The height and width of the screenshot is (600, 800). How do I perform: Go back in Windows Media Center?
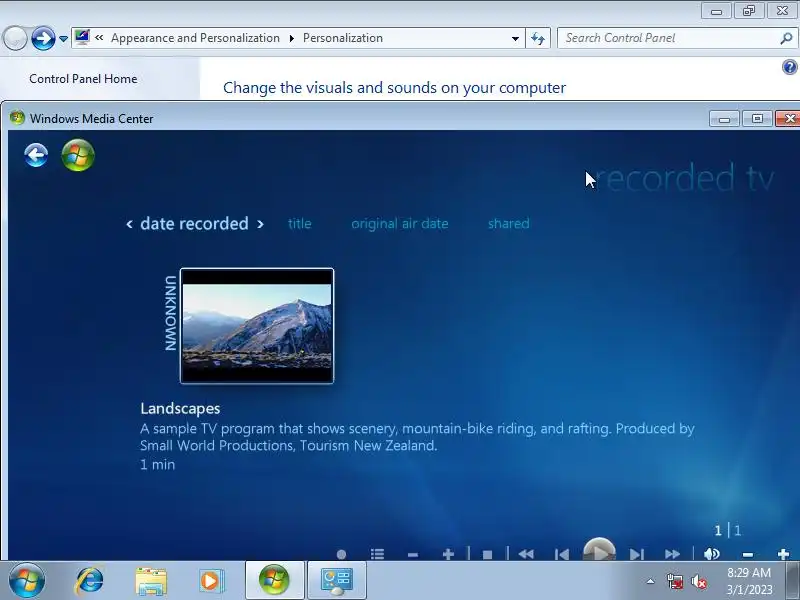pyautogui.click(x=36, y=156)
